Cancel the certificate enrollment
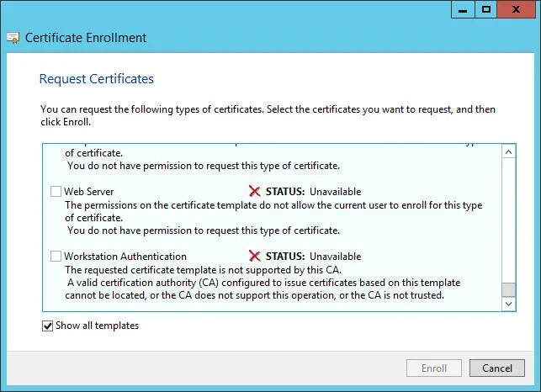Screen dimensions: 541x392 496,368
